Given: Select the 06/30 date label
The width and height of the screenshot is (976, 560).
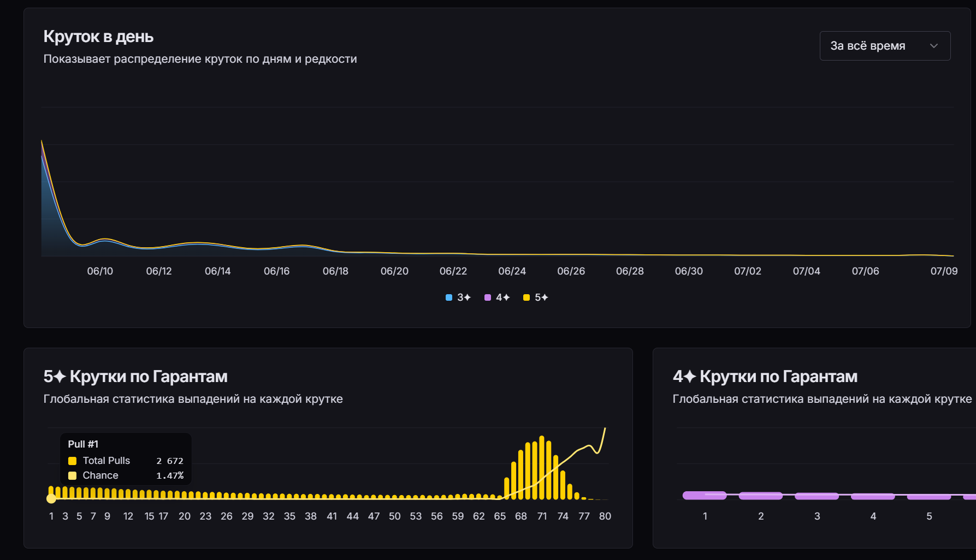Looking at the screenshot, I should click(x=689, y=271).
